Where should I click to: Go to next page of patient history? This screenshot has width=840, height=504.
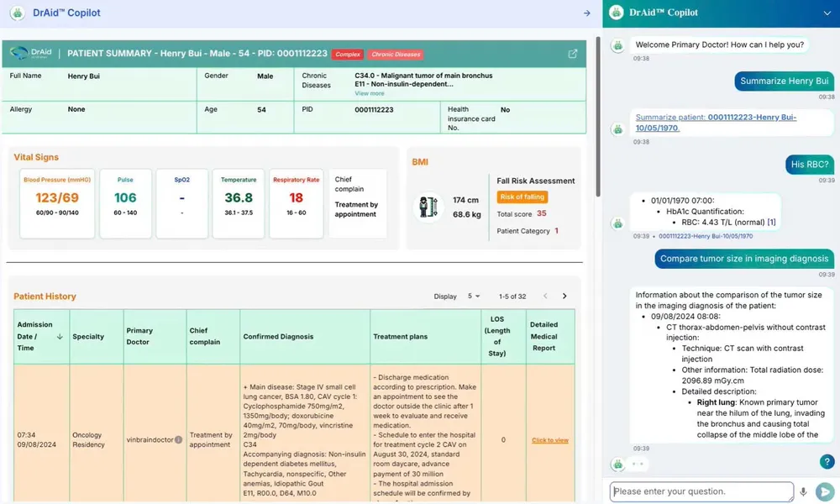pos(564,297)
